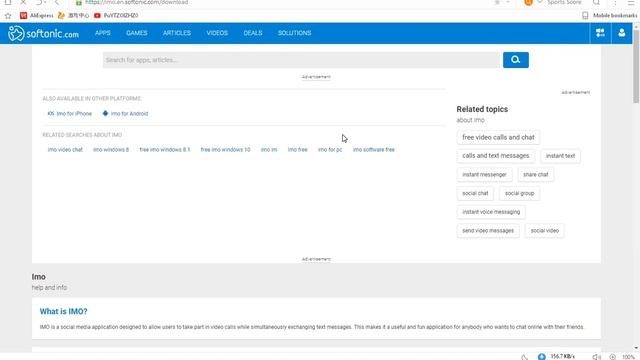Select 'calls and text messages' topic
This screenshot has height=360, width=640.
click(x=496, y=156)
